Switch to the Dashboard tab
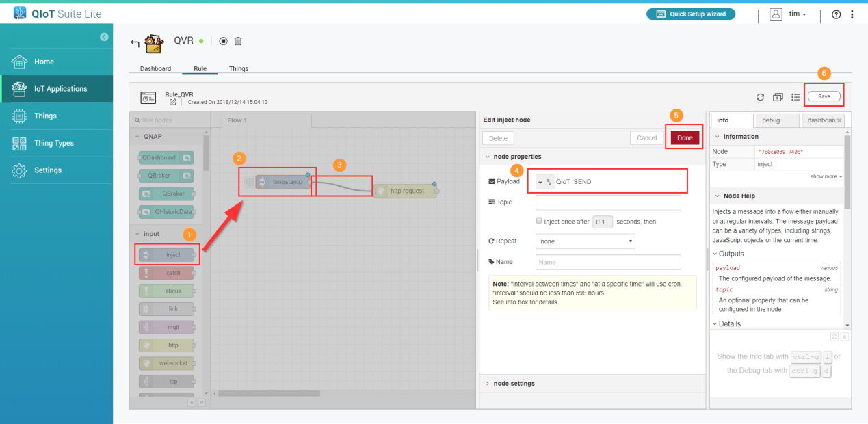This screenshot has width=868, height=424. click(155, 69)
